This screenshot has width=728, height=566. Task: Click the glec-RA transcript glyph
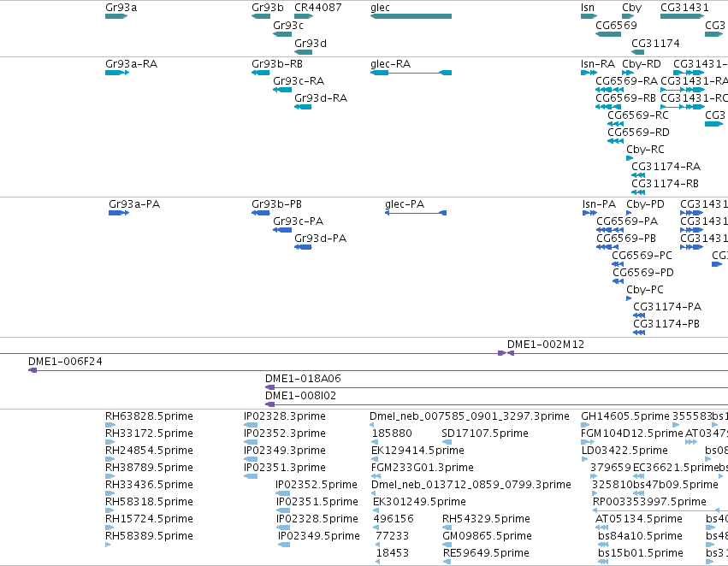click(411, 73)
